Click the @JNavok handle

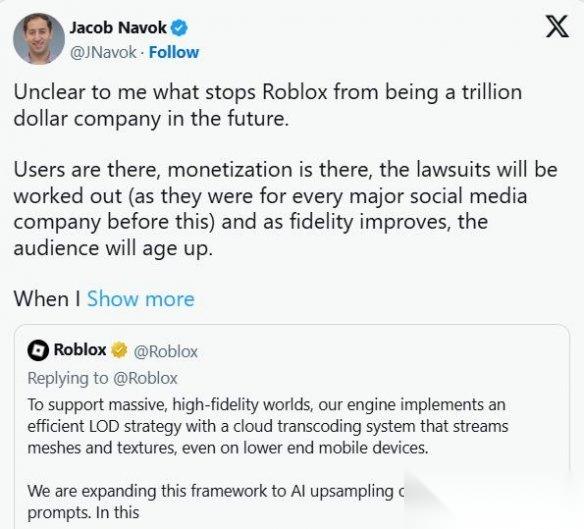(103, 53)
